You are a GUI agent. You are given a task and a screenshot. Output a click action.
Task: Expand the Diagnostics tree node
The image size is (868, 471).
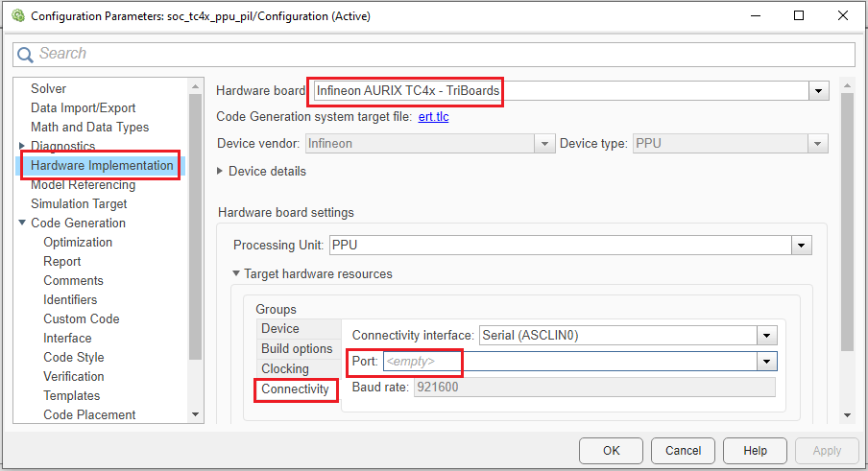click(22, 146)
